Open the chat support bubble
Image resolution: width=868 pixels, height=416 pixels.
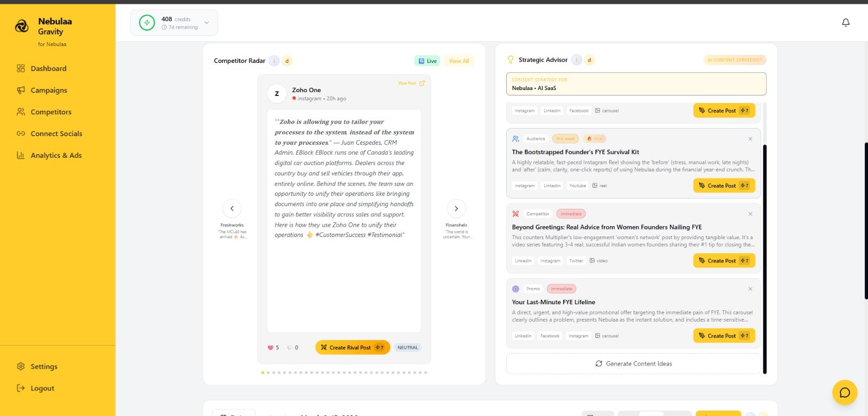[x=845, y=392]
